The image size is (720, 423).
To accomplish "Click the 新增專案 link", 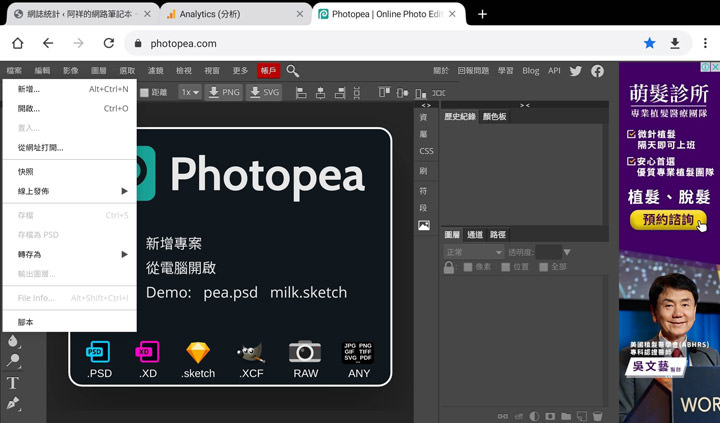I will (x=174, y=243).
